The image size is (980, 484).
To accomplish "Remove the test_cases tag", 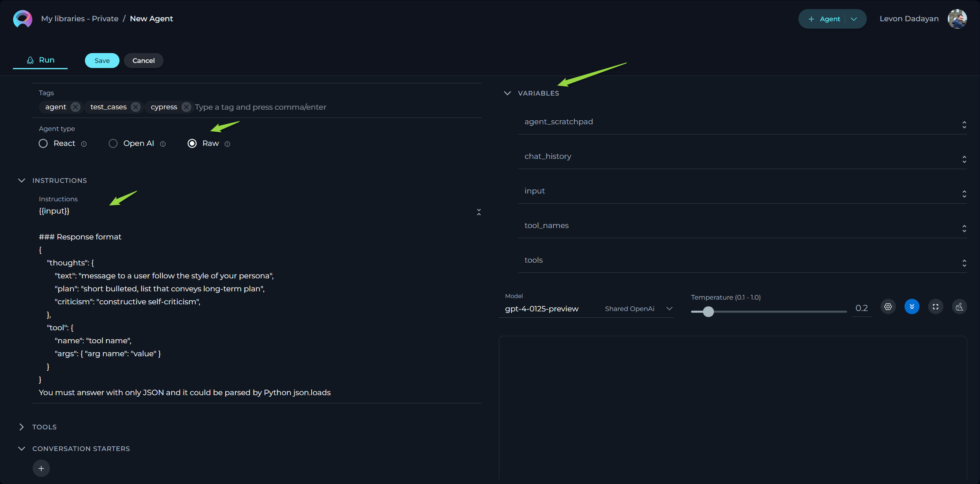I will coord(136,107).
